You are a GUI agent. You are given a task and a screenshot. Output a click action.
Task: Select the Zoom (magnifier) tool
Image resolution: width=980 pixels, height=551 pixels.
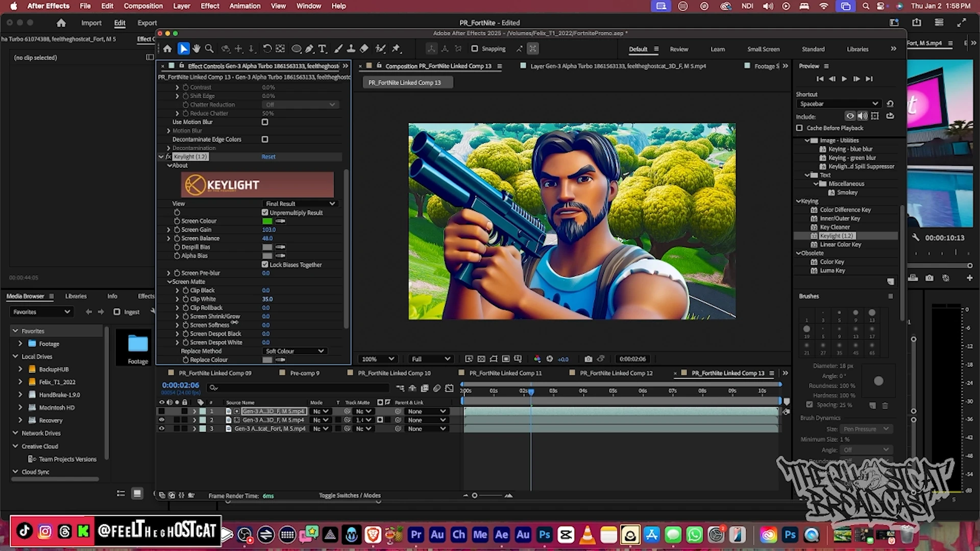click(209, 49)
